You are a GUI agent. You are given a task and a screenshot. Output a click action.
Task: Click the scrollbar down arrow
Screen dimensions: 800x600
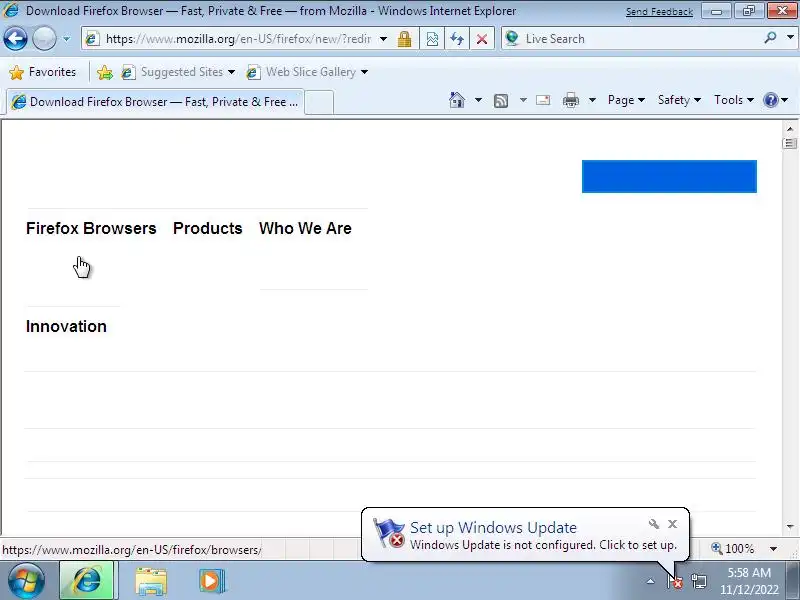click(x=790, y=526)
